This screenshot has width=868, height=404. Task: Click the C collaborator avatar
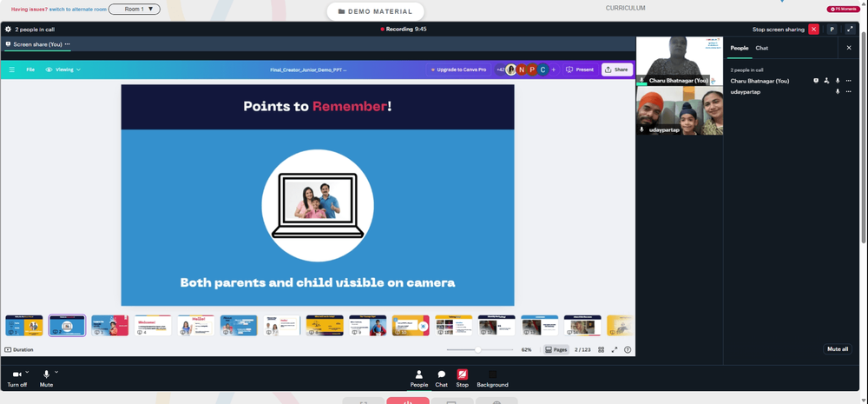coord(543,70)
